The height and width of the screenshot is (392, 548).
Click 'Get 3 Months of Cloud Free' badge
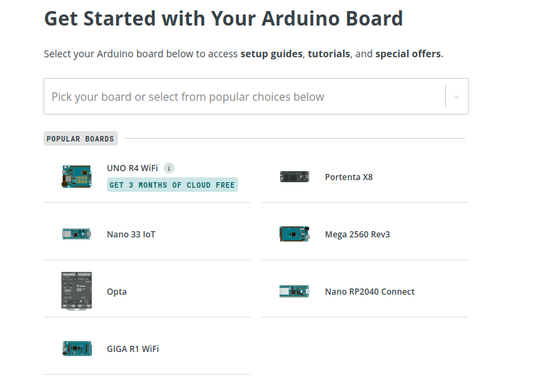(173, 185)
